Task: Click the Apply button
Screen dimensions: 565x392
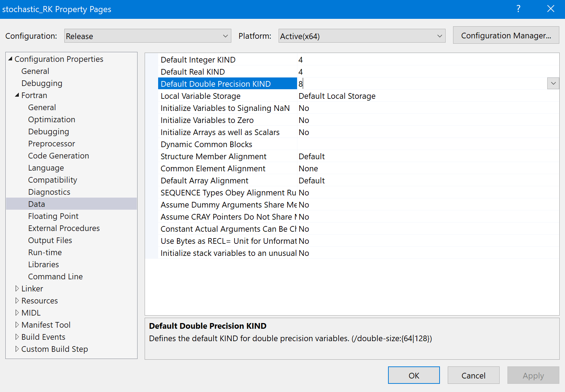Action: coord(533,375)
